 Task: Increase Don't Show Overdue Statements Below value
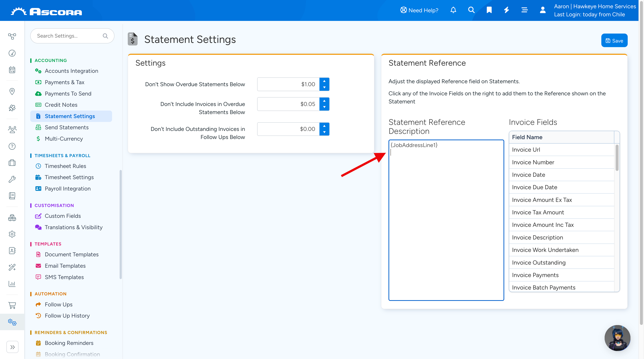pyautogui.click(x=324, y=81)
